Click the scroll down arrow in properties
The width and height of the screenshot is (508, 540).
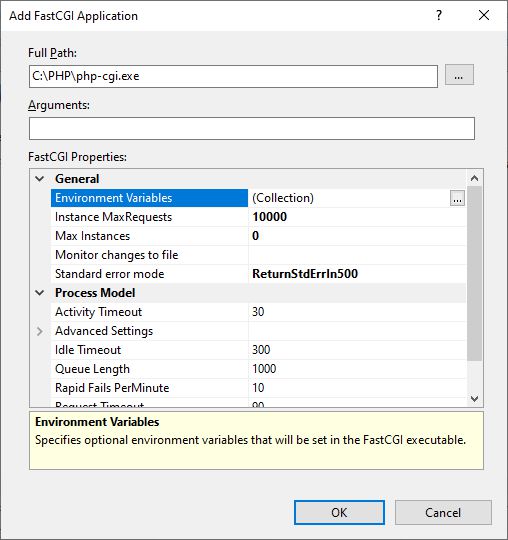click(x=475, y=399)
